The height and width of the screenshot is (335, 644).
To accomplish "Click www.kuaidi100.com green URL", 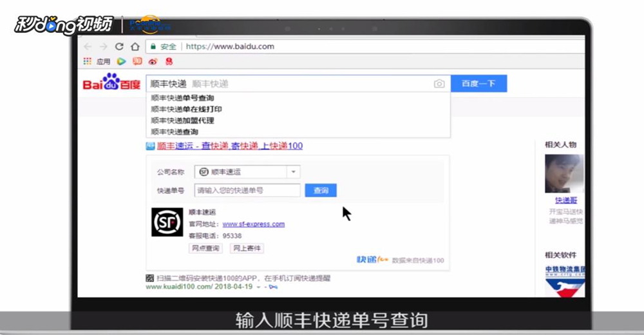I will tap(179, 287).
